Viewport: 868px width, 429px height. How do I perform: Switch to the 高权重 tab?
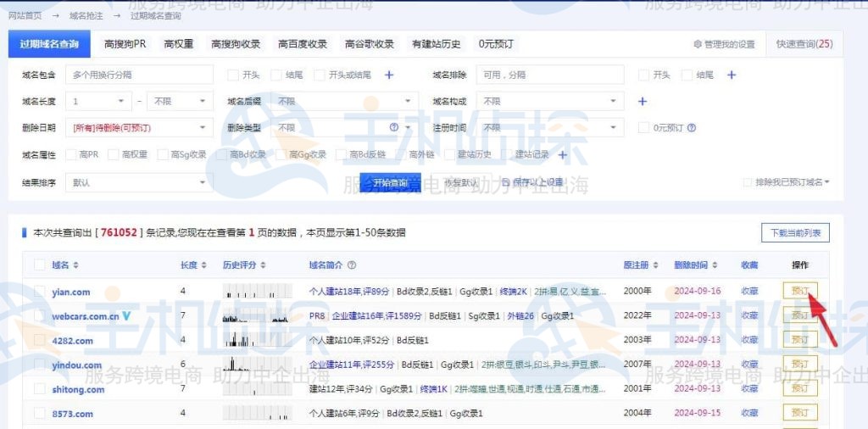(x=179, y=44)
